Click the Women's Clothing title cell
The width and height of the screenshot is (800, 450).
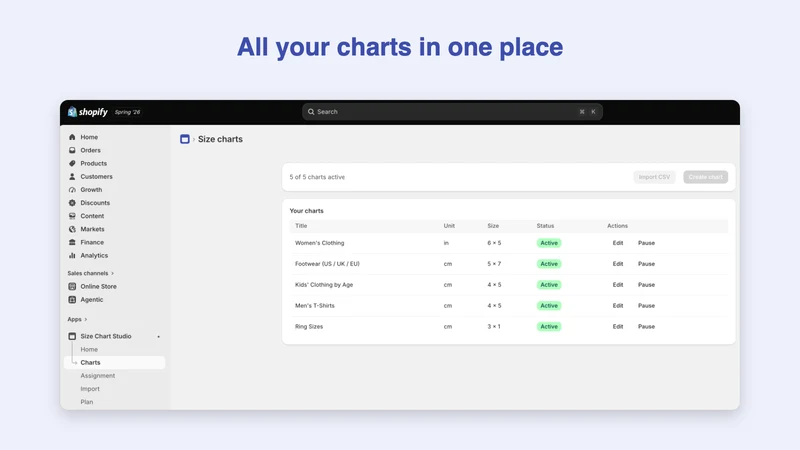coord(319,243)
